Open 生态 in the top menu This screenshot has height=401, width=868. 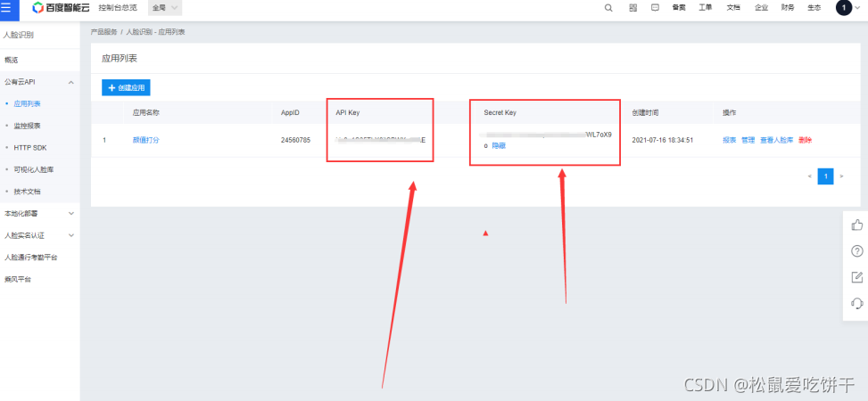(x=814, y=8)
